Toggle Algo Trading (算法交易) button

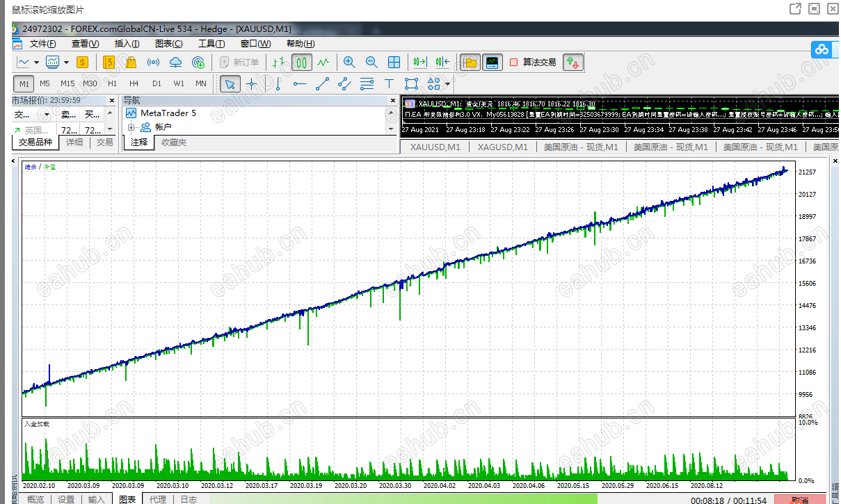click(x=533, y=62)
